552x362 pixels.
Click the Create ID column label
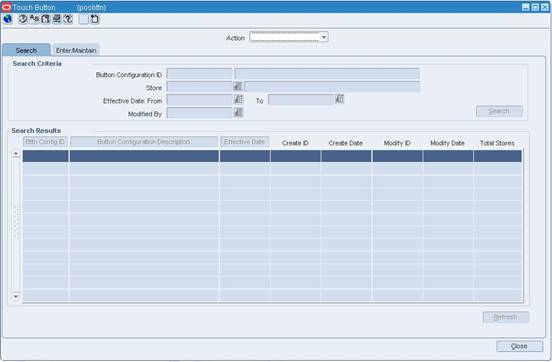point(295,143)
